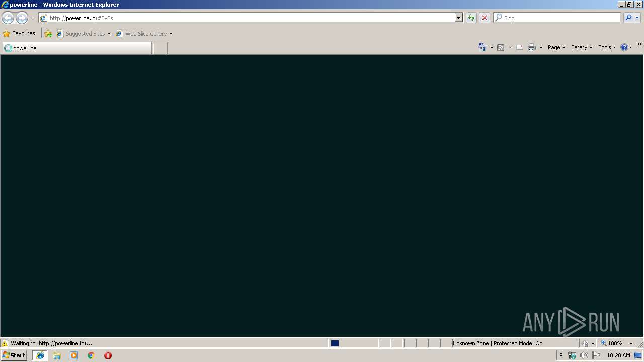644x362 pixels.
Task: Open the recent pages dropdown arrow
Action: tap(33, 18)
